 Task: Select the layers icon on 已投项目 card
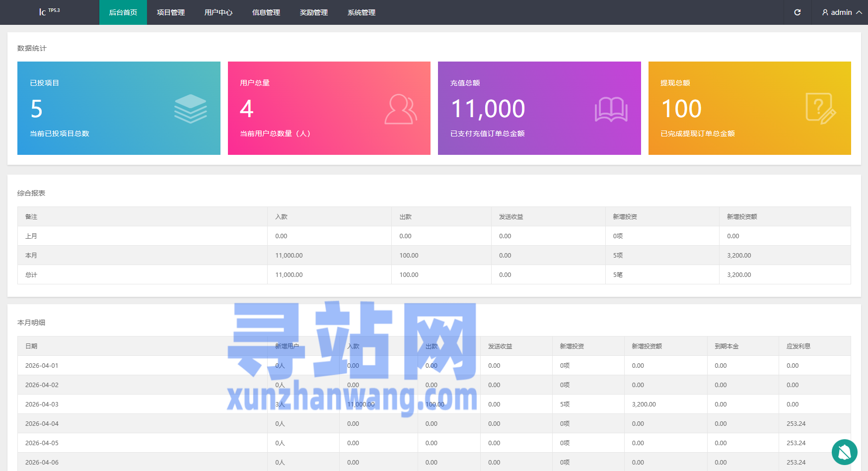click(190, 108)
